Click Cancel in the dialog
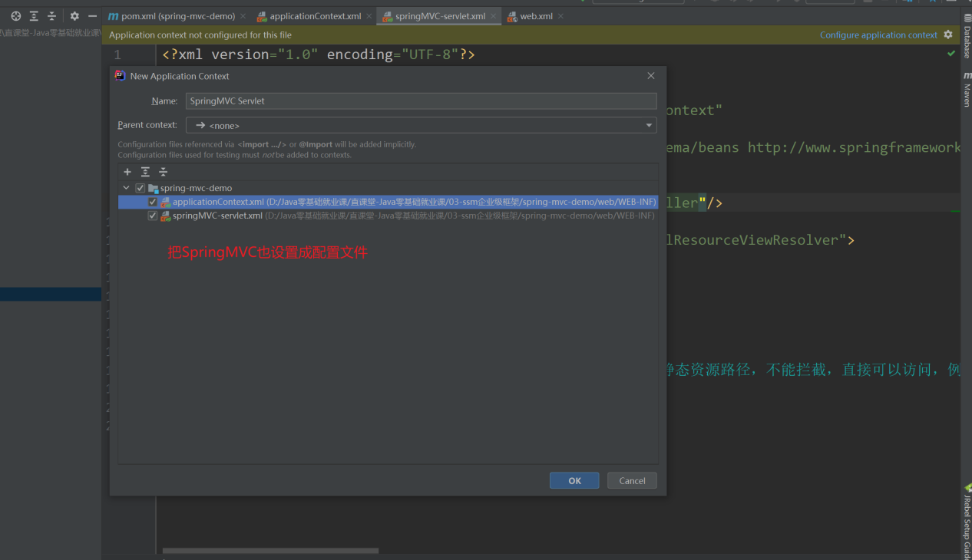Screen dimensions: 972x560 pos(632,480)
